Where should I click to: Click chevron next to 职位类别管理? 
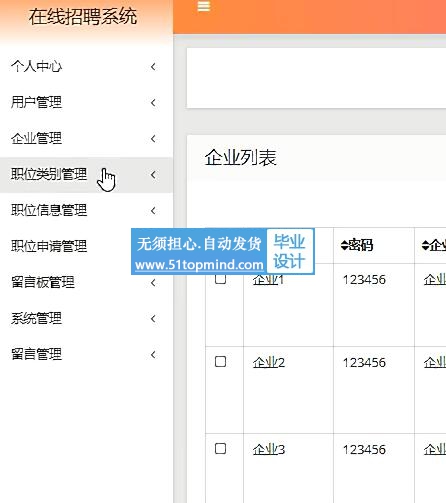(x=153, y=175)
